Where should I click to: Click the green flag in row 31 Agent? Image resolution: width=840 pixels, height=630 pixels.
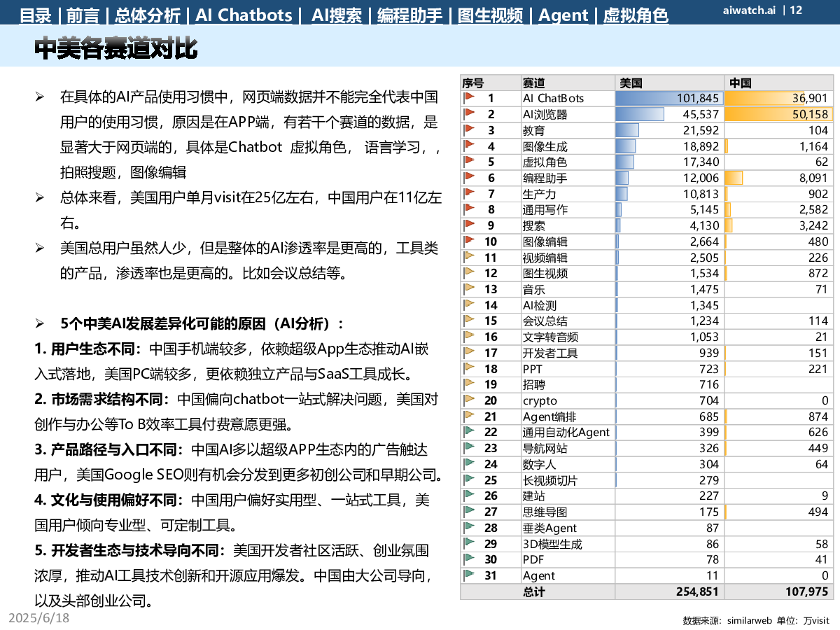[x=469, y=575]
